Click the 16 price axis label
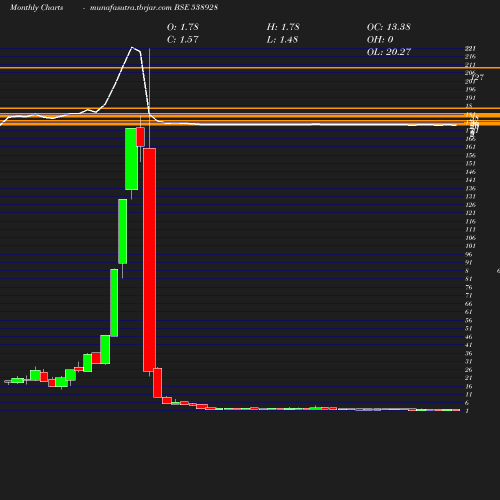The height and width of the screenshot is (500, 500). (469, 386)
